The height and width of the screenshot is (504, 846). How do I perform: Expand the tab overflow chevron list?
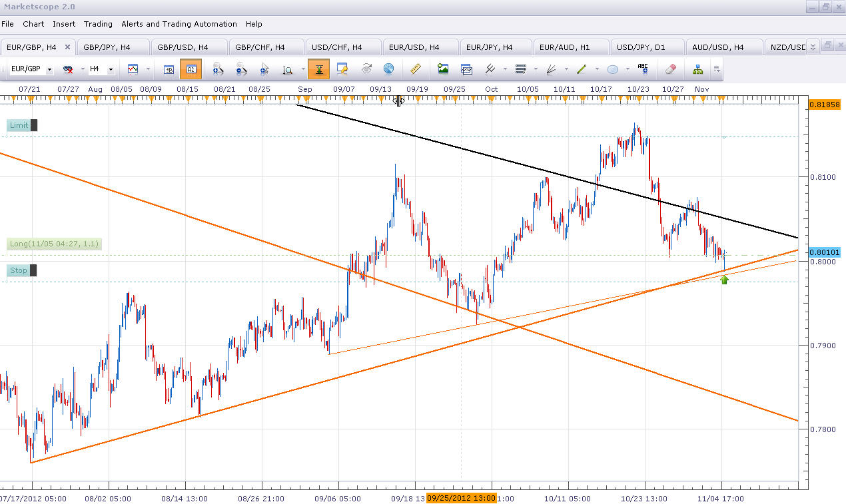point(812,47)
